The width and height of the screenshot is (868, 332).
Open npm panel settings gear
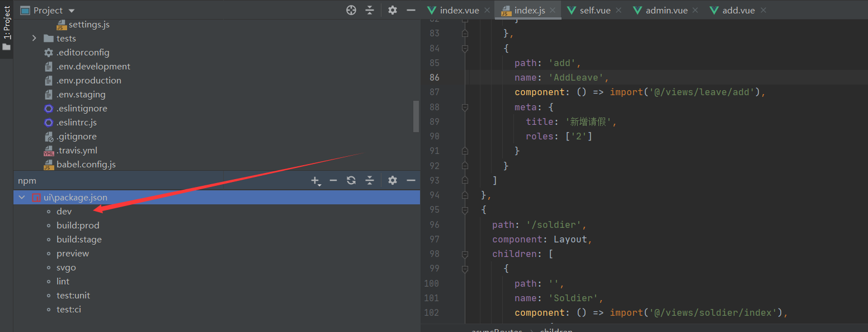393,180
